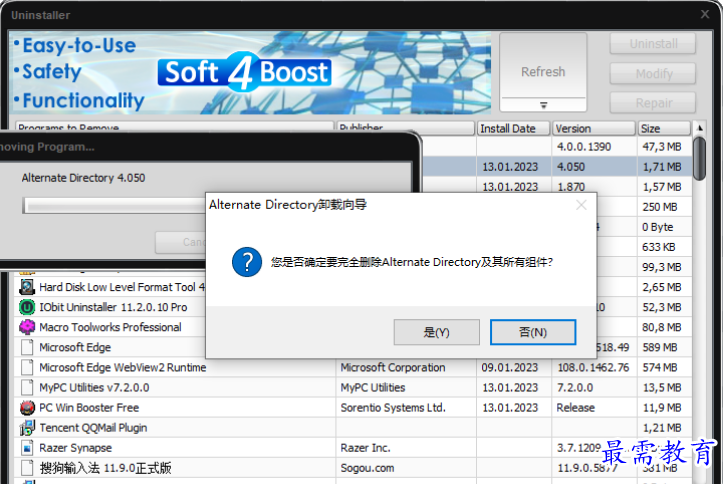Screen dimensions: 723x484
Task: Click the partly hidden Cancel button
Action: tap(181, 242)
